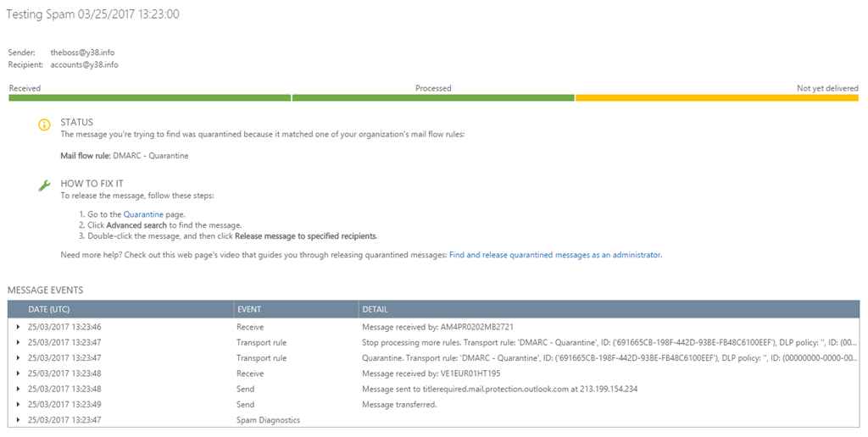This screenshot has width=868, height=437.
Task: Open Find and release quarantined messages link
Action: click(554, 254)
